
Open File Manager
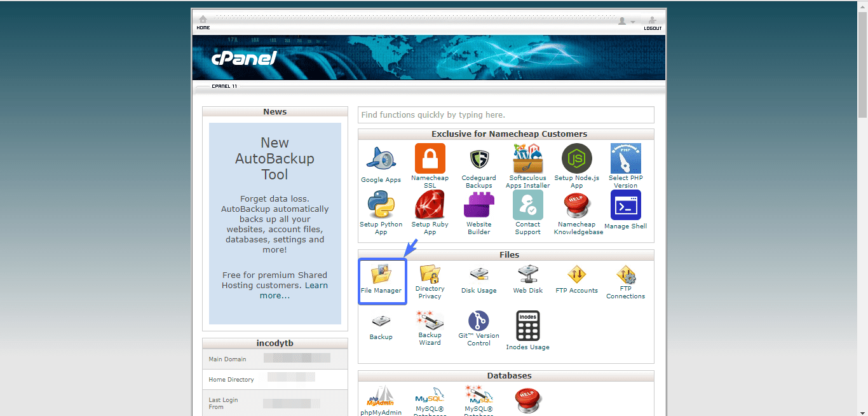381,274
